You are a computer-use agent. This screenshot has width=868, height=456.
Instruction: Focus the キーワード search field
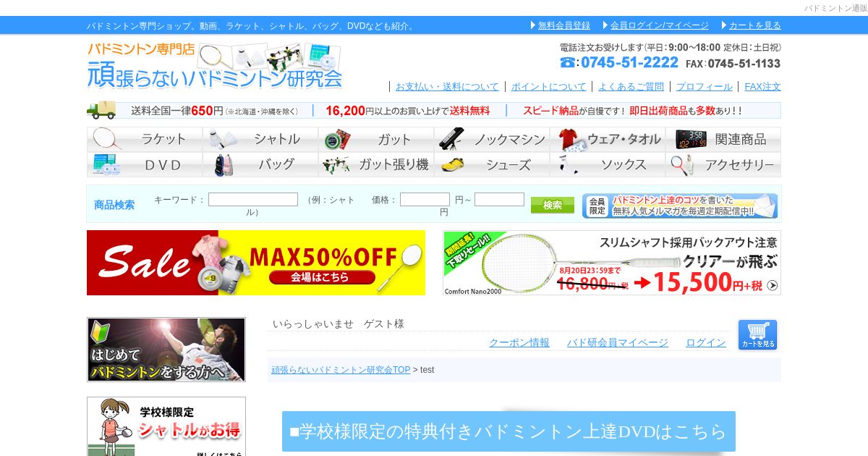[253, 200]
